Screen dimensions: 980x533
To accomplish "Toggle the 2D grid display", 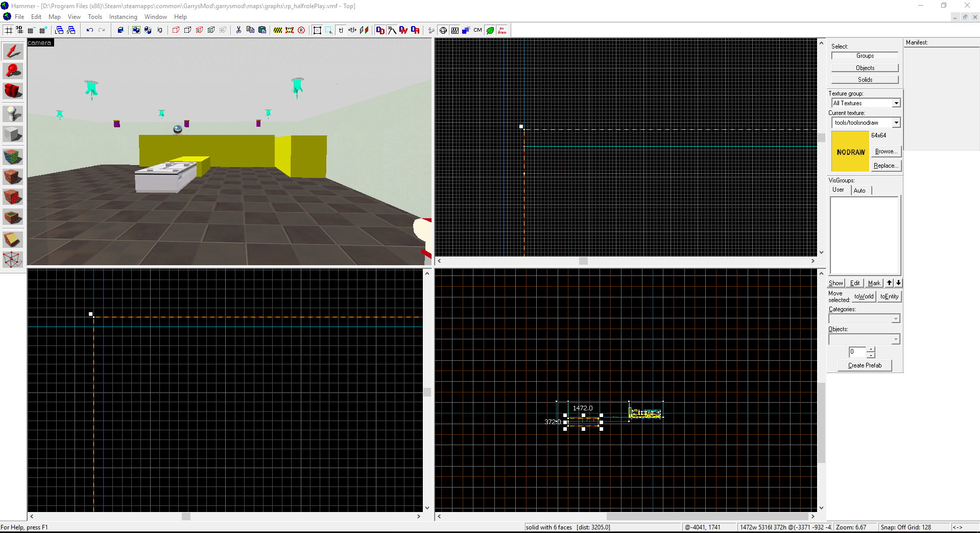I will pos(9,30).
